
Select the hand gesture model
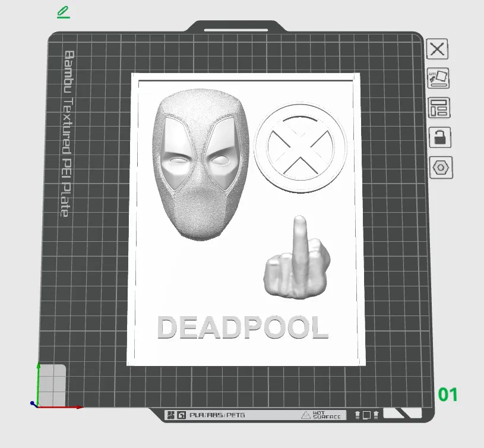pyautogui.click(x=296, y=258)
